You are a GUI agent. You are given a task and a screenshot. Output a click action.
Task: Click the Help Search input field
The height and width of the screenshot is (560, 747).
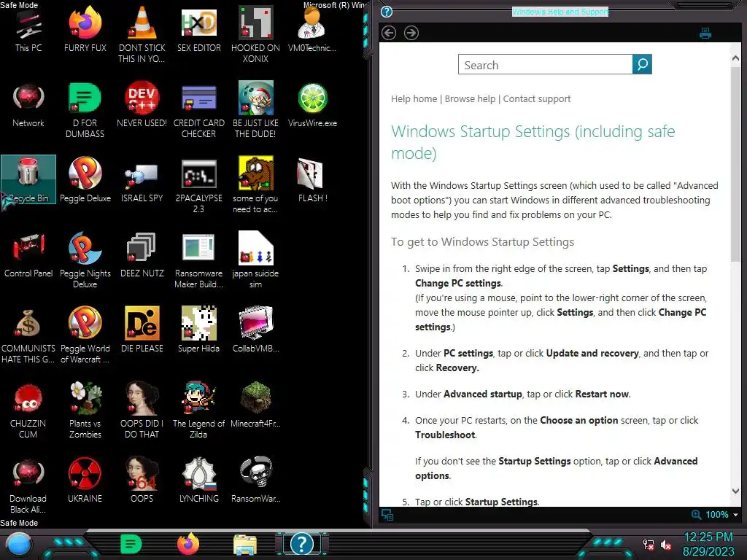click(545, 64)
